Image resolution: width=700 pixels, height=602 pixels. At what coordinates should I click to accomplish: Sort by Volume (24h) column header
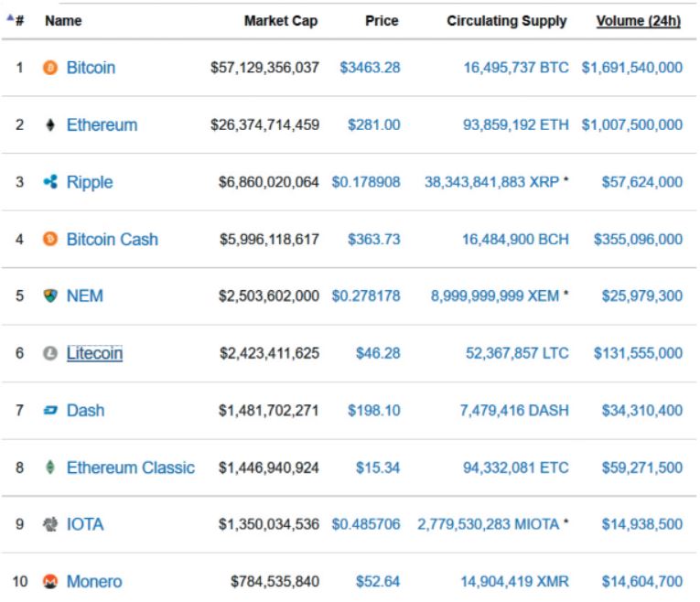[638, 21]
